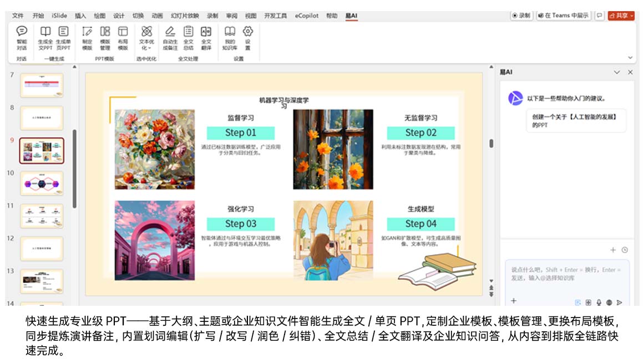Click 生成单页PPT icon
The width and height of the screenshot is (644, 364).
coord(64,38)
